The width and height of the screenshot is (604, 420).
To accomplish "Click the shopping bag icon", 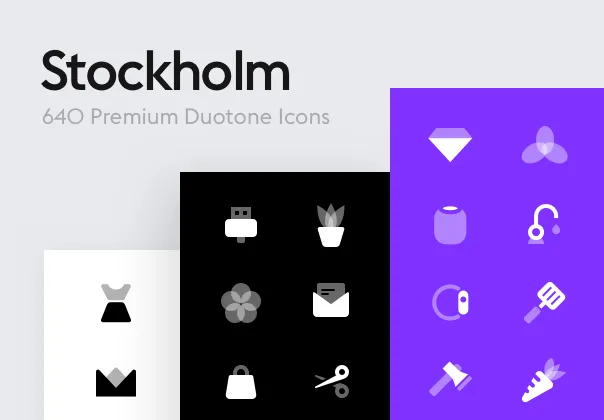I will click(x=241, y=382).
